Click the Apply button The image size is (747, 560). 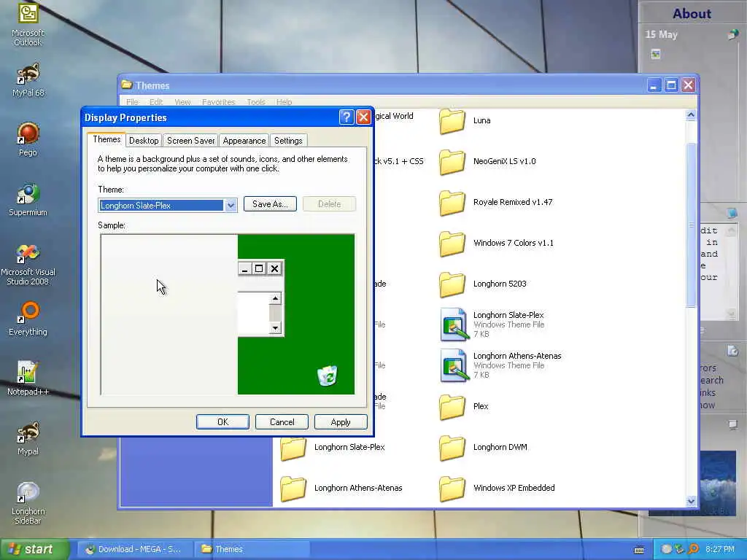341,422
